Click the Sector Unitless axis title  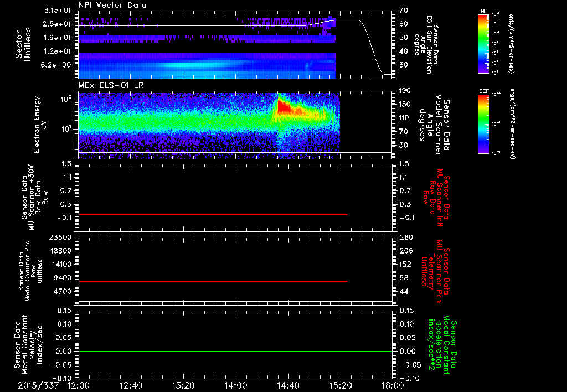23,44
